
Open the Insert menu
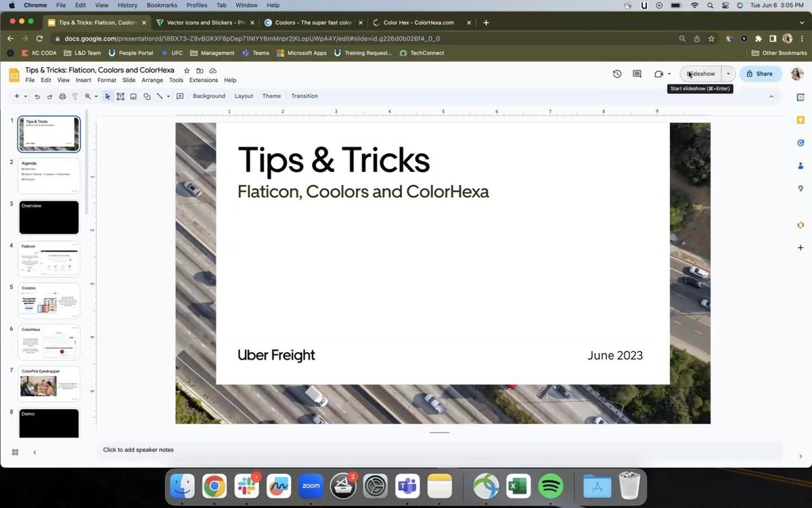[x=83, y=80]
